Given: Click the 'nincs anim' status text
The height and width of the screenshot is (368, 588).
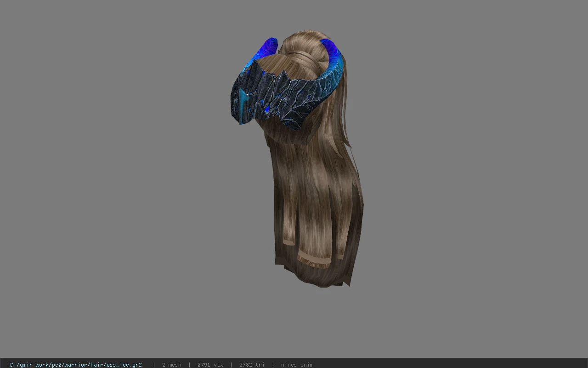Looking at the screenshot, I should click(x=297, y=365).
